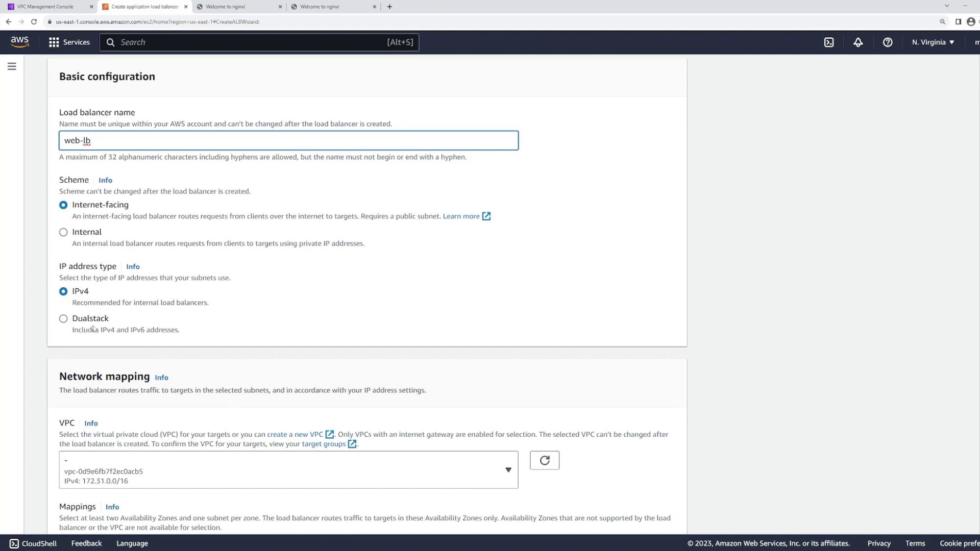The image size is (980, 551).
Task: Open the create a new VPC external icon
Action: [x=330, y=434]
